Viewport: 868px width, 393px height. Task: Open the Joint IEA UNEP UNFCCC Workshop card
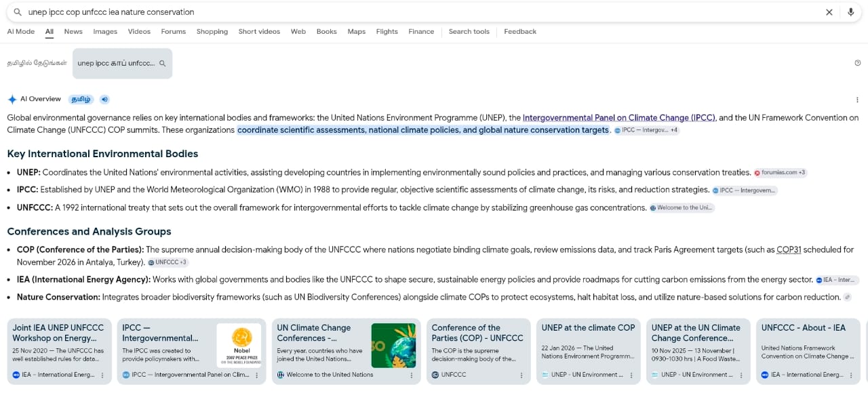coord(59,352)
